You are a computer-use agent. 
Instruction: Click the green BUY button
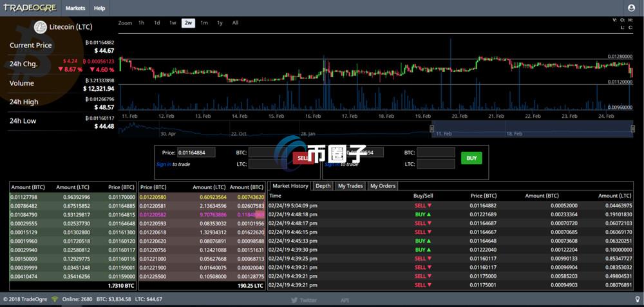pyautogui.click(x=471, y=158)
